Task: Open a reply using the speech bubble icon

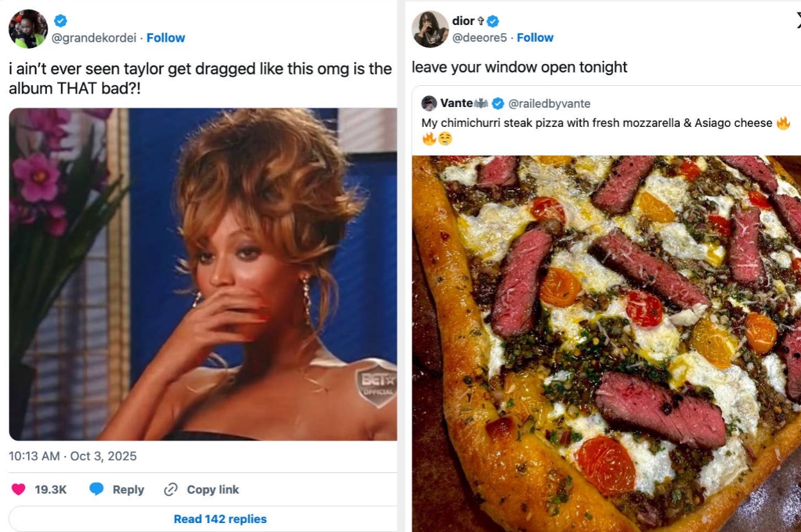Action: (97, 489)
